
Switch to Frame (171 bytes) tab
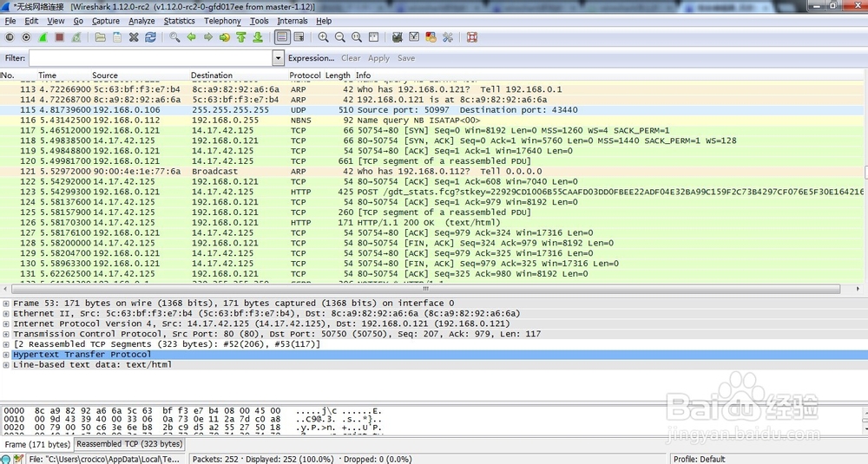coord(37,445)
